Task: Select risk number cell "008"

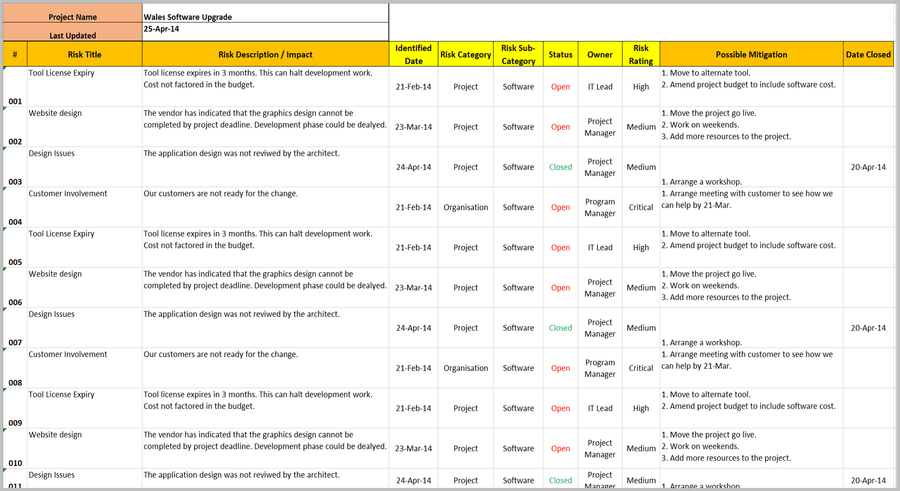Action: pos(15,368)
